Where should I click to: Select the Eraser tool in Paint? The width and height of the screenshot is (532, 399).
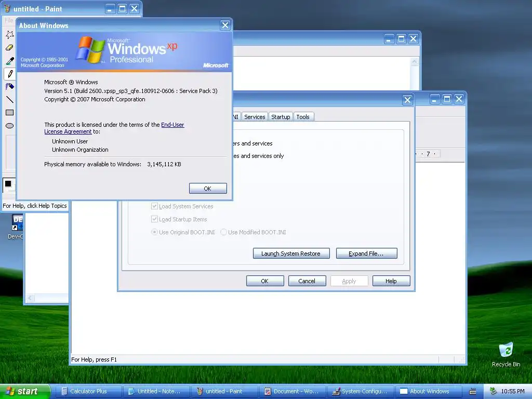(9, 48)
